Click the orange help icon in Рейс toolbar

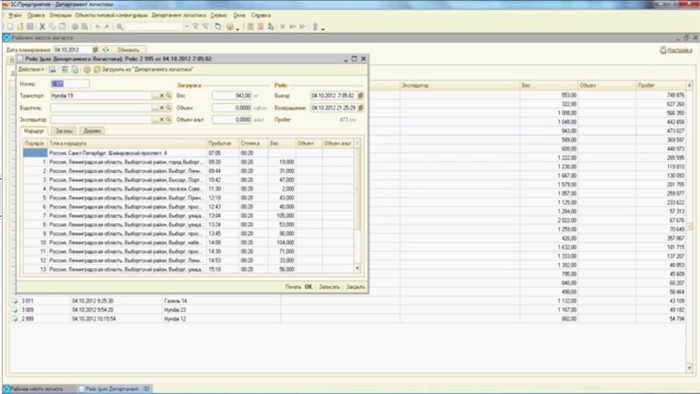tap(87, 69)
